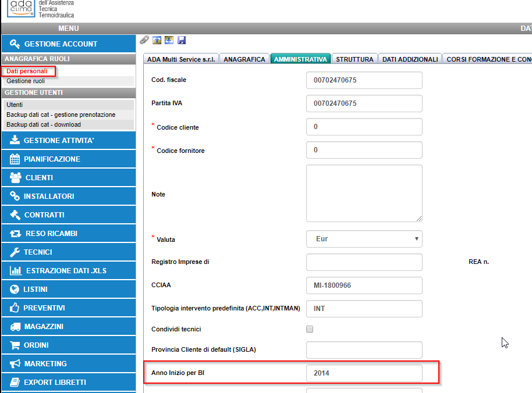Click the ada clima logo
This screenshot has width=532, height=393.
point(21,8)
